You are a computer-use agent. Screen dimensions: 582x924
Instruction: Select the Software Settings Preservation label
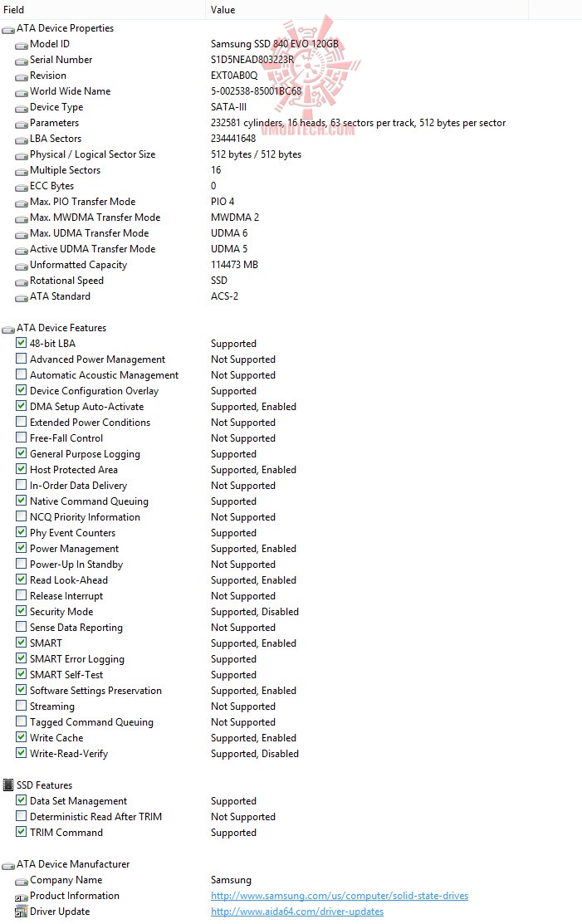[x=95, y=691]
